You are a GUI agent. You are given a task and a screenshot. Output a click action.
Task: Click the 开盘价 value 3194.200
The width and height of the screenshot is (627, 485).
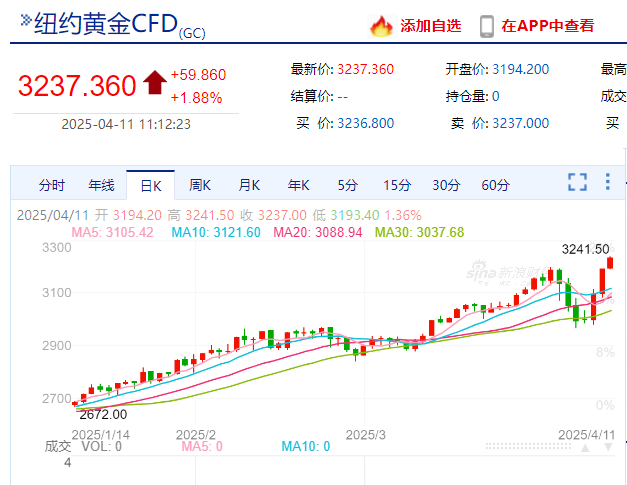tap(521, 70)
